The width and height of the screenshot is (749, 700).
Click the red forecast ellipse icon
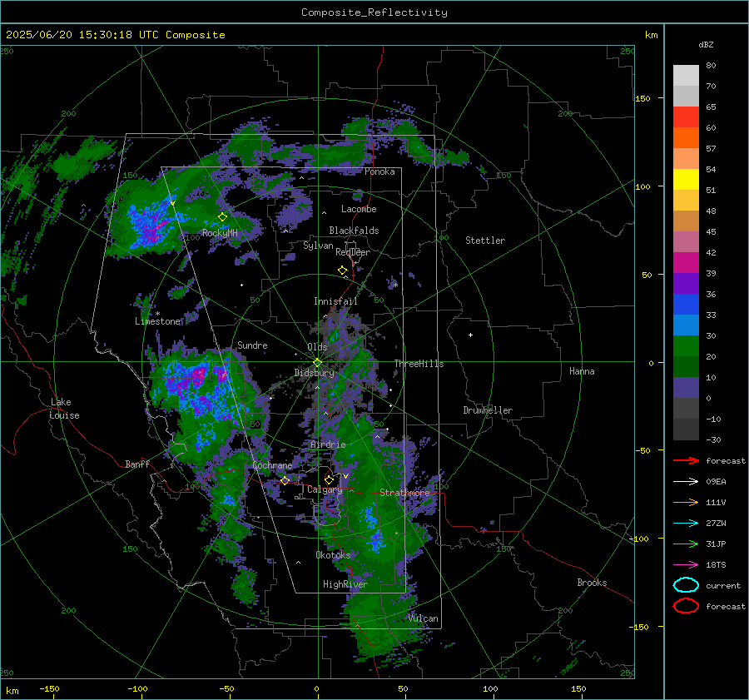tap(686, 606)
